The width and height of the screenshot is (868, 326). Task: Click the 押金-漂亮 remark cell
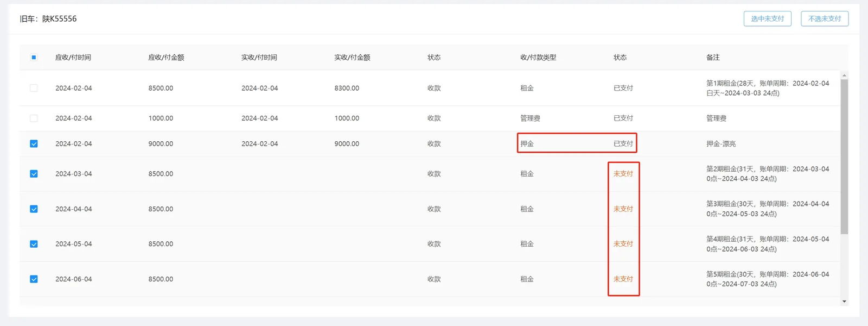(x=721, y=144)
